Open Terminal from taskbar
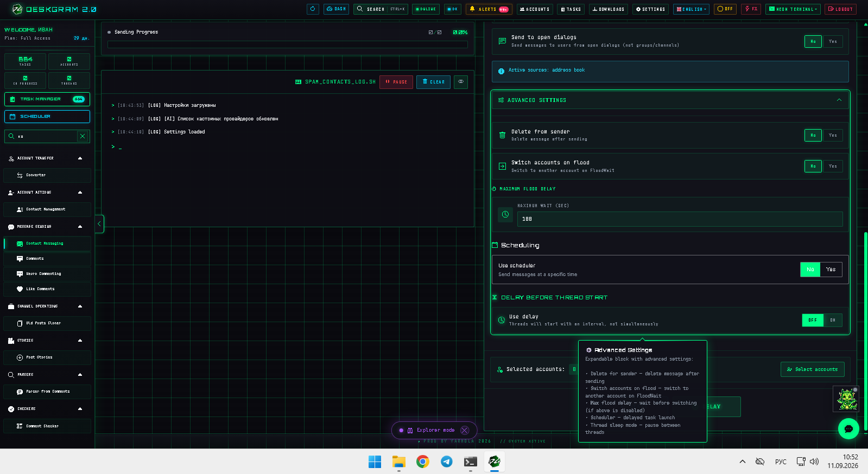868x474 pixels. tap(471, 462)
